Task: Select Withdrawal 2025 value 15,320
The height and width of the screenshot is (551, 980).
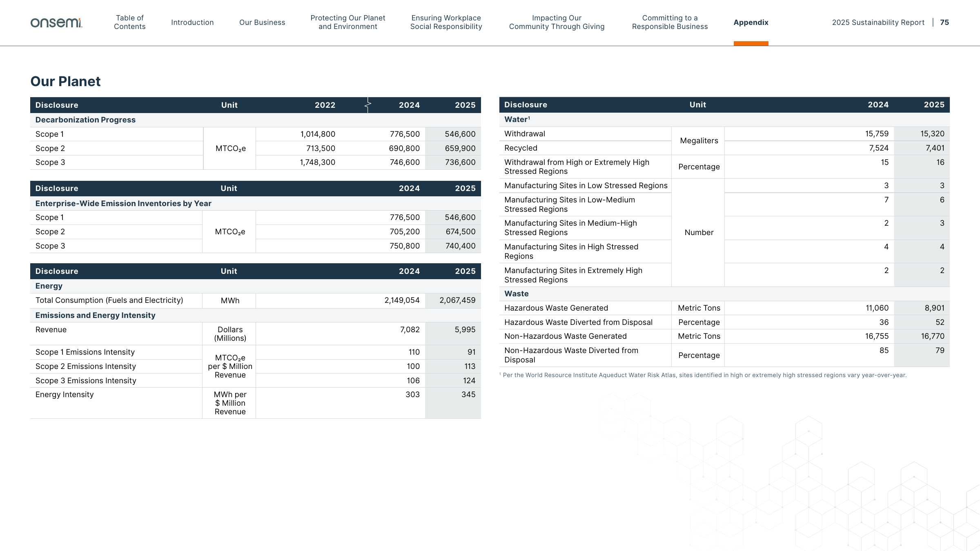Action: coord(932,134)
